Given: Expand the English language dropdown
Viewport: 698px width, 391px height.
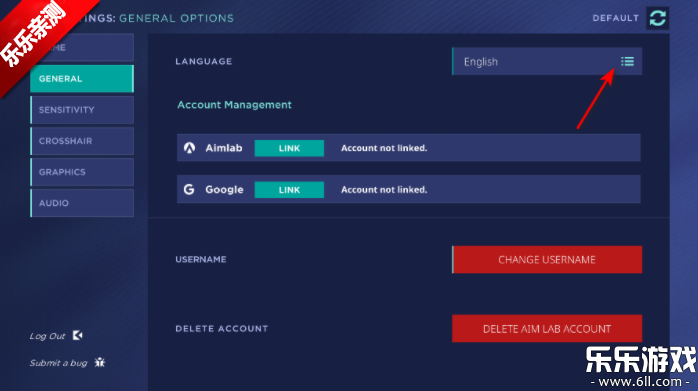Looking at the screenshot, I should click(547, 61).
